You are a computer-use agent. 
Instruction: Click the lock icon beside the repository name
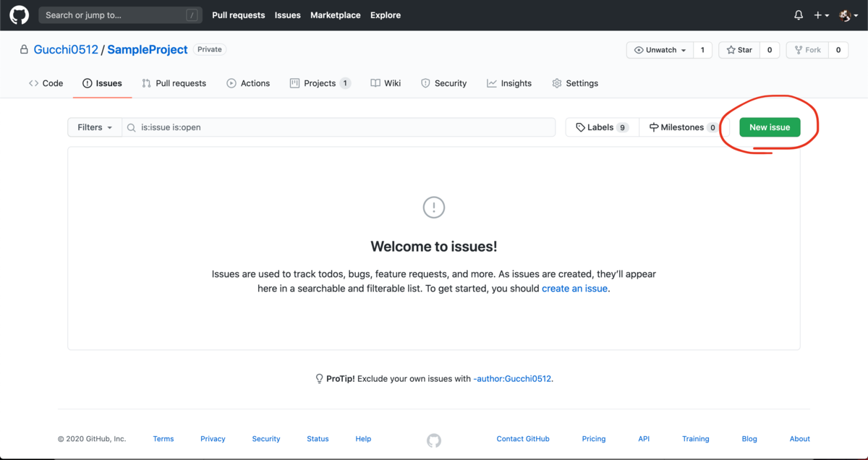(24, 49)
